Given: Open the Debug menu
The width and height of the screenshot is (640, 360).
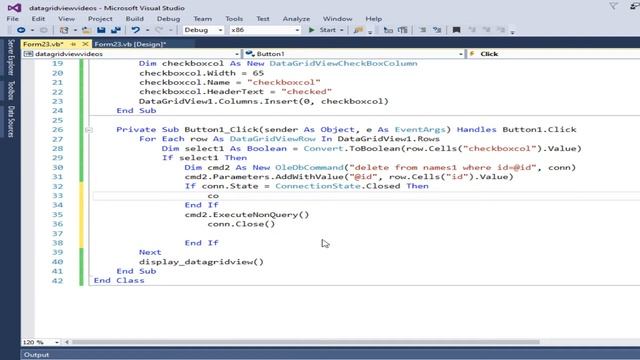Looking at the screenshot, I should [168, 19].
